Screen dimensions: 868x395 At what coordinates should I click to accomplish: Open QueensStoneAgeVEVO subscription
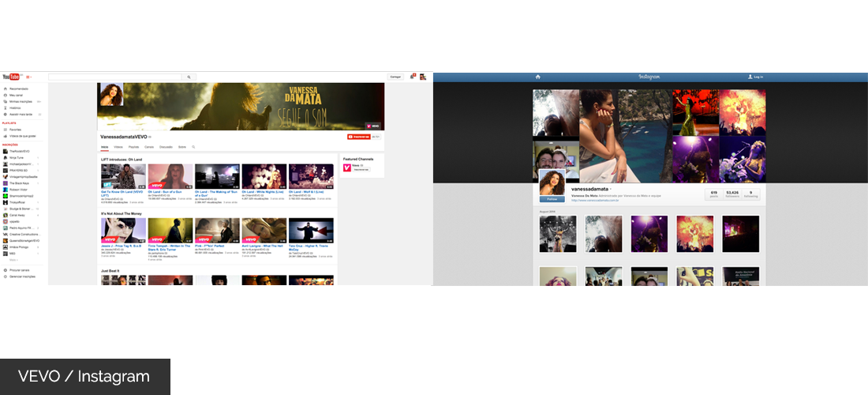pyautogui.click(x=24, y=240)
